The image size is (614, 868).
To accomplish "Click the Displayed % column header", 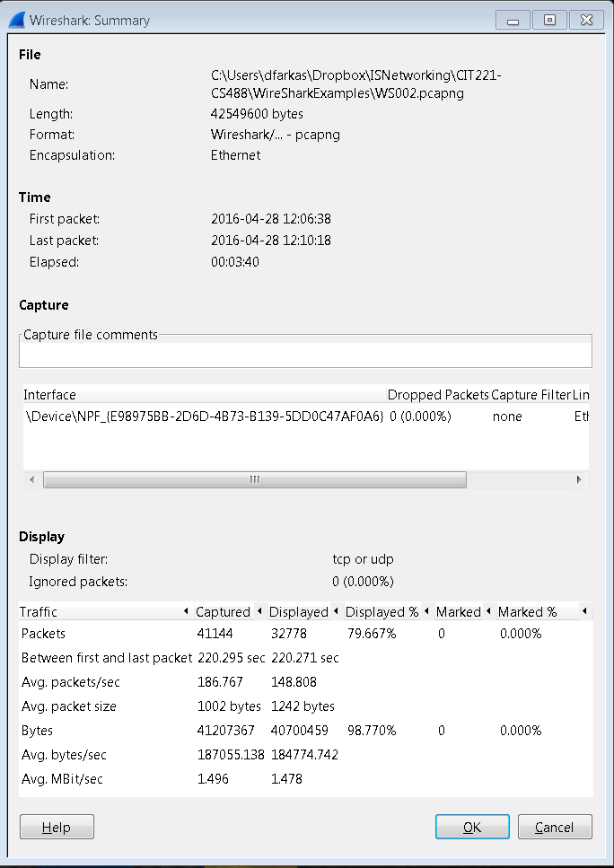I will click(388, 611).
